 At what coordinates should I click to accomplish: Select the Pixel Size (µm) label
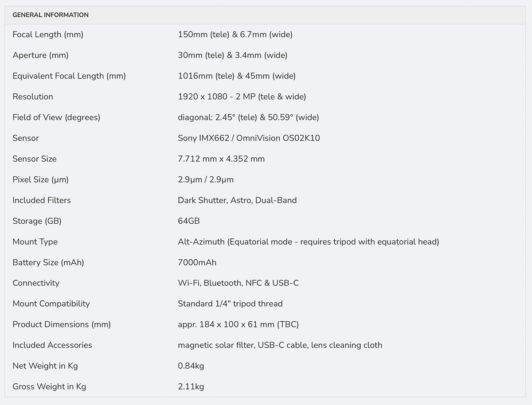tap(40, 179)
